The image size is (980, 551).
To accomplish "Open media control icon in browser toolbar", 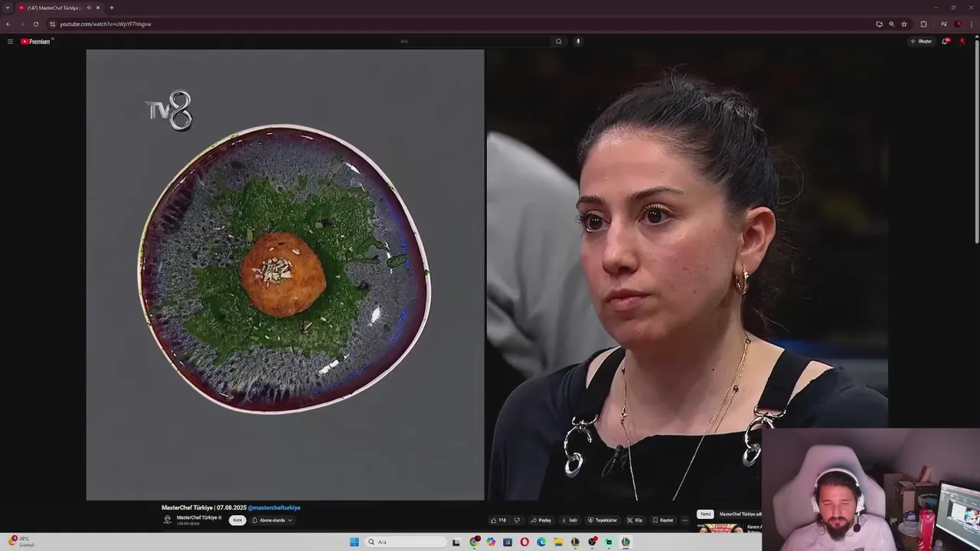I will [943, 24].
